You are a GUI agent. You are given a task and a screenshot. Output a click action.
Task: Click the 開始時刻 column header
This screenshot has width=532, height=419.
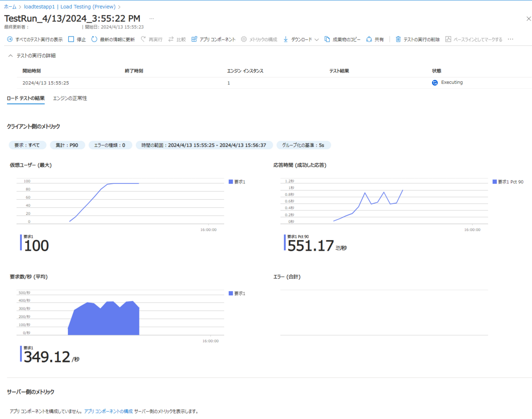click(32, 71)
